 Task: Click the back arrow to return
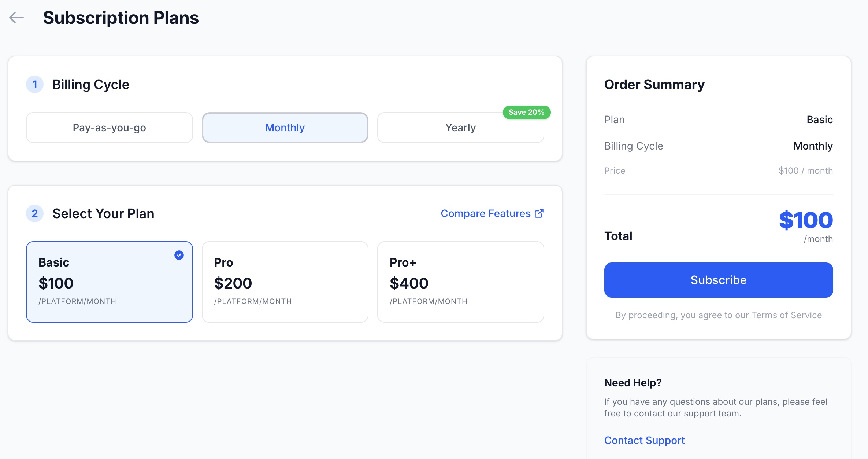[x=17, y=17]
